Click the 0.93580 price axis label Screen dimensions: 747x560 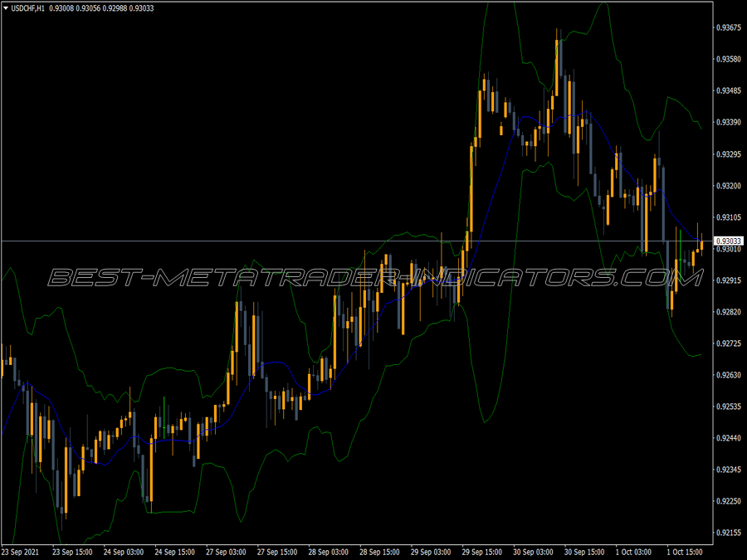(729, 59)
